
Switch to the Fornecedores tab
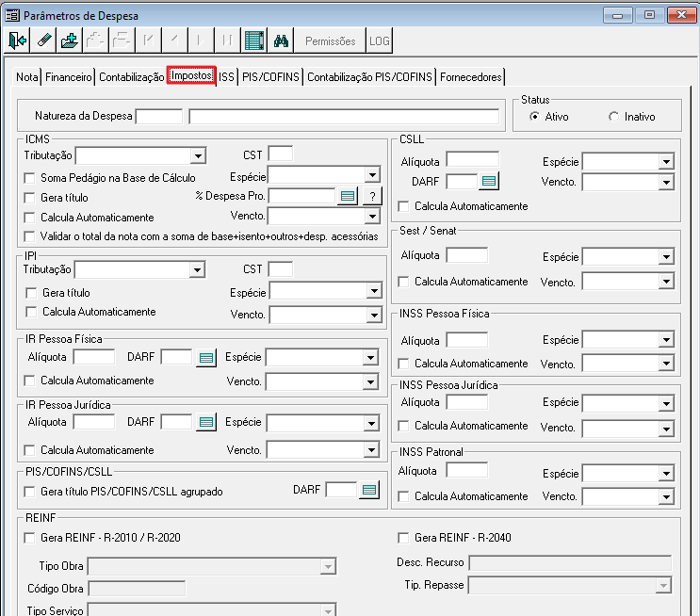tap(471, 77)
